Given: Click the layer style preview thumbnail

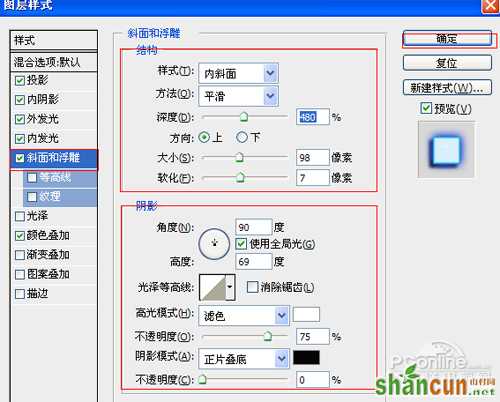Looking at the screenshot, I should pyautogui.click(x=446, y=149).
